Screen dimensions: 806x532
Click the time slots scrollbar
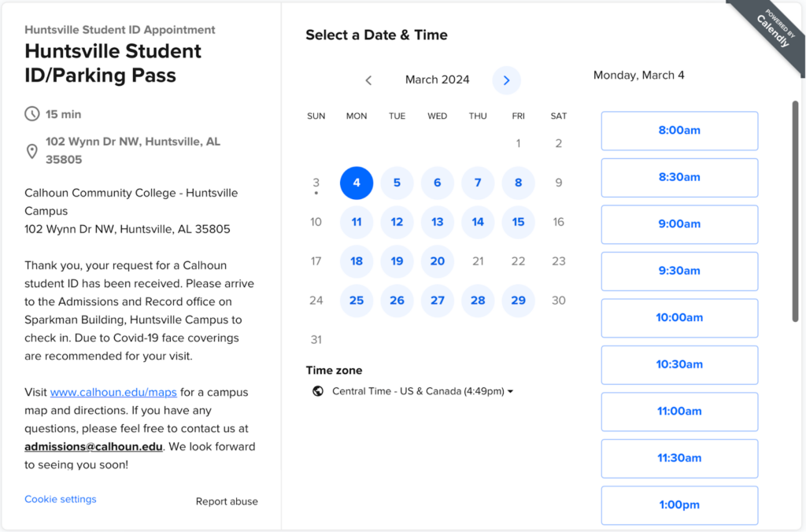[795, 211]
